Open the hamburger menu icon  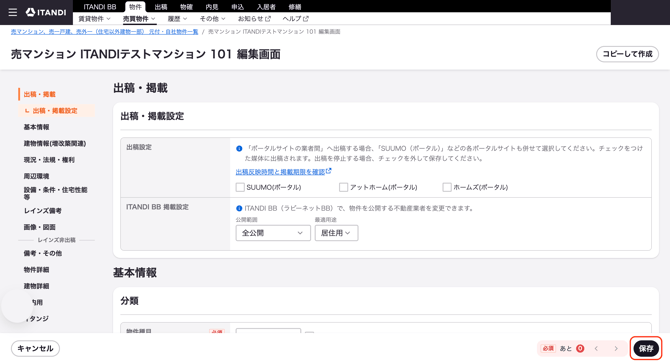pos(13,12)
